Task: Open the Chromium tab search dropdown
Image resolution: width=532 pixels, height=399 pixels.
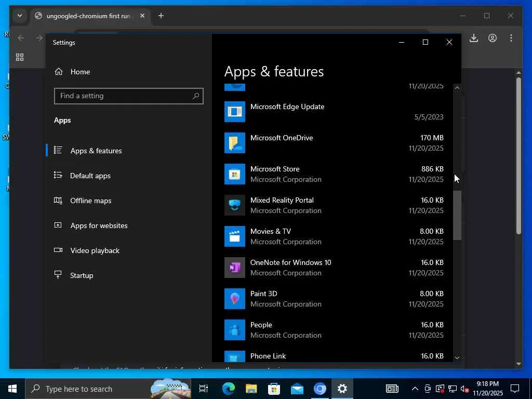Action: tap(19, 16)
